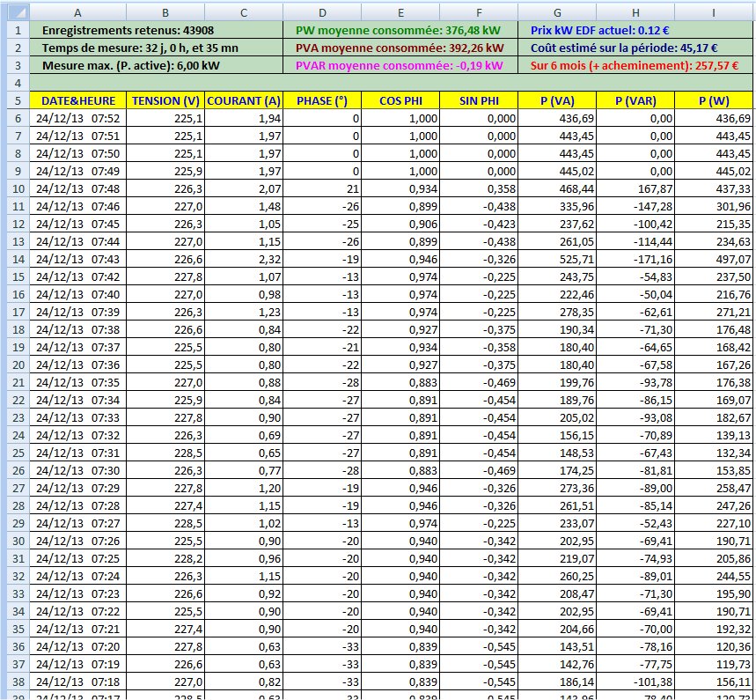Click current value 0,65 in row 25
Viewport: 756px width, 700px height.
[244, 453]
